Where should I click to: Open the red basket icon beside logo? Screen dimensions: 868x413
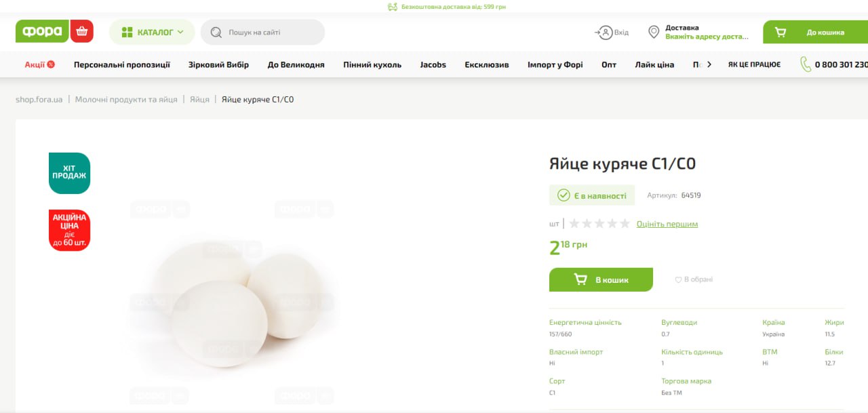tap(82, 31)
